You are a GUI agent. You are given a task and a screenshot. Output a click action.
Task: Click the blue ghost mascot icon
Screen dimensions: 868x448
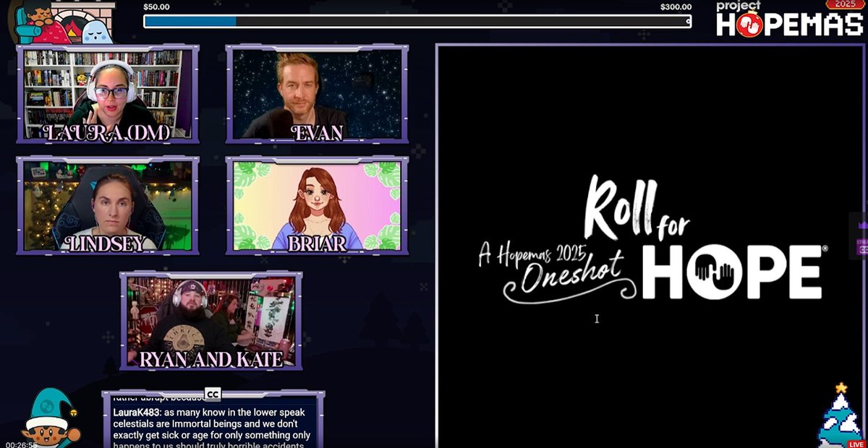tap(98, 31)
